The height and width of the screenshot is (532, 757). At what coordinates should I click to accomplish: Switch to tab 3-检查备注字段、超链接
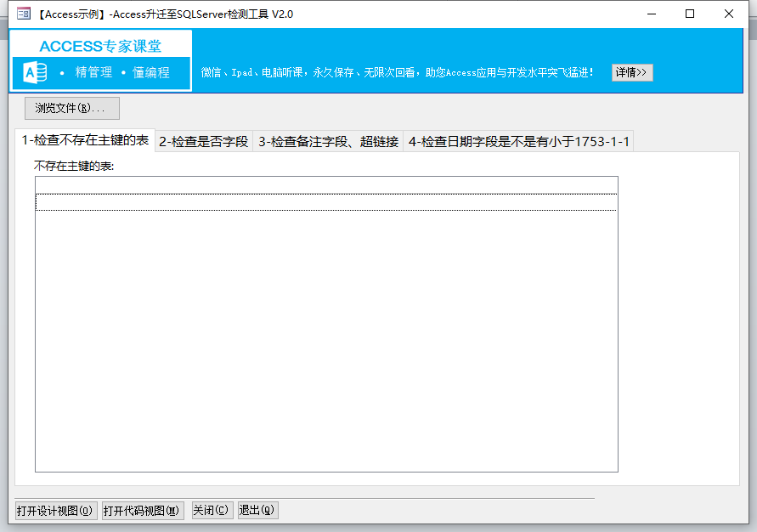pos(328,141)
